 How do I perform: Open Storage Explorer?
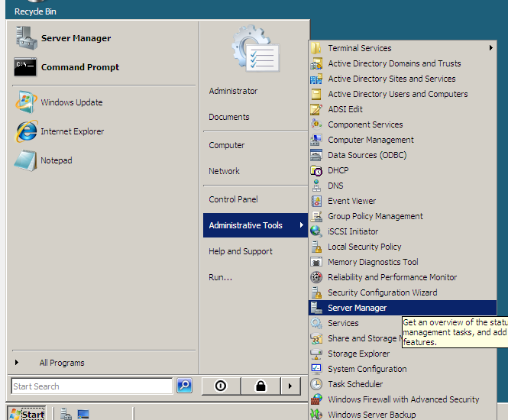(x=403, y=354)
